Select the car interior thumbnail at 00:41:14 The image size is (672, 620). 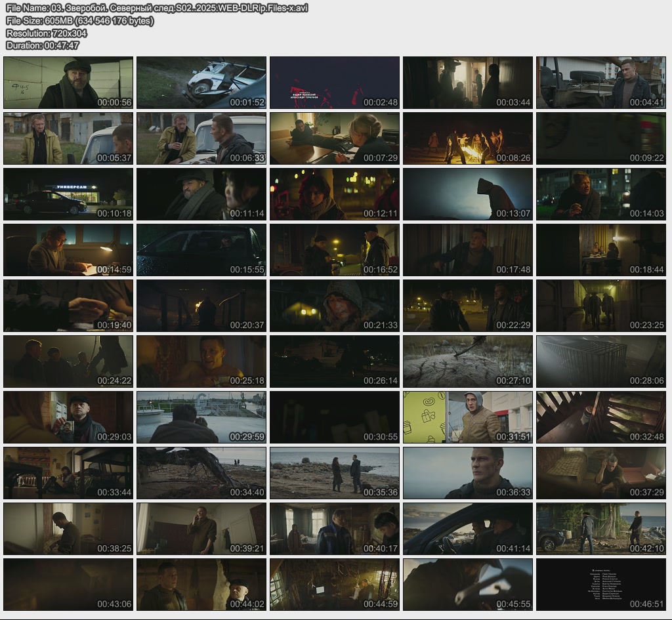[x=468, y=529]
